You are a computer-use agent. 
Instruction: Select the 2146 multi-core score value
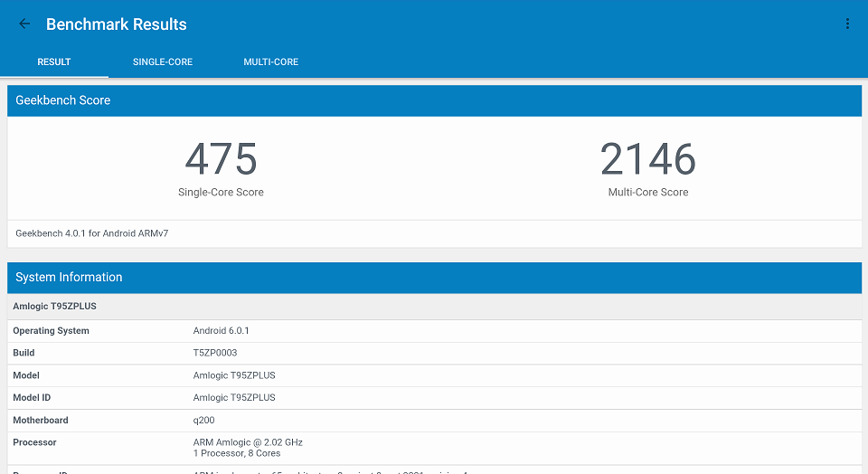(648, 159)
